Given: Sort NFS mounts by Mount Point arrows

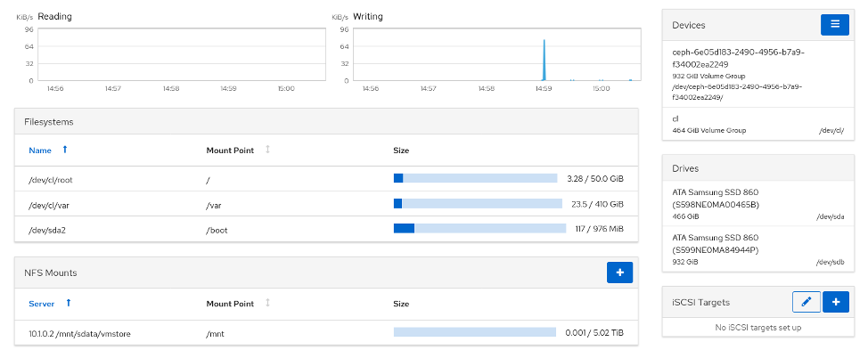Looking at the screenshot, I should [x=268, y=303].
